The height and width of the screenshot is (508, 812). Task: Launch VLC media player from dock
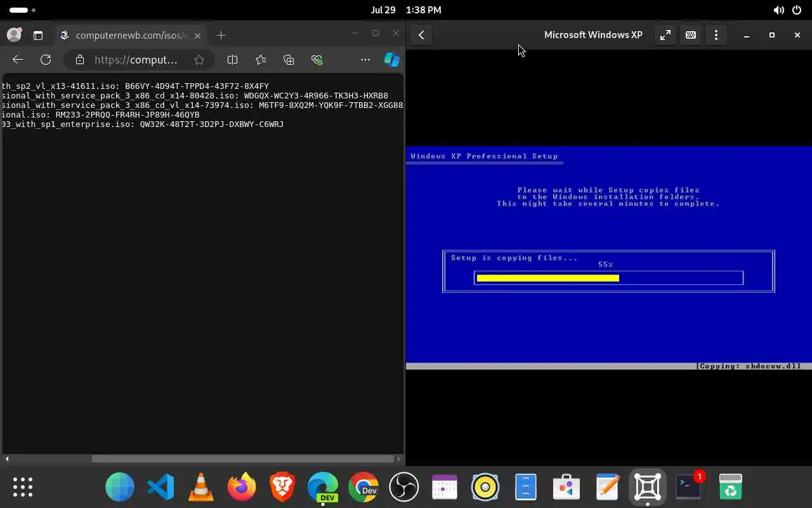pos(201,487)
